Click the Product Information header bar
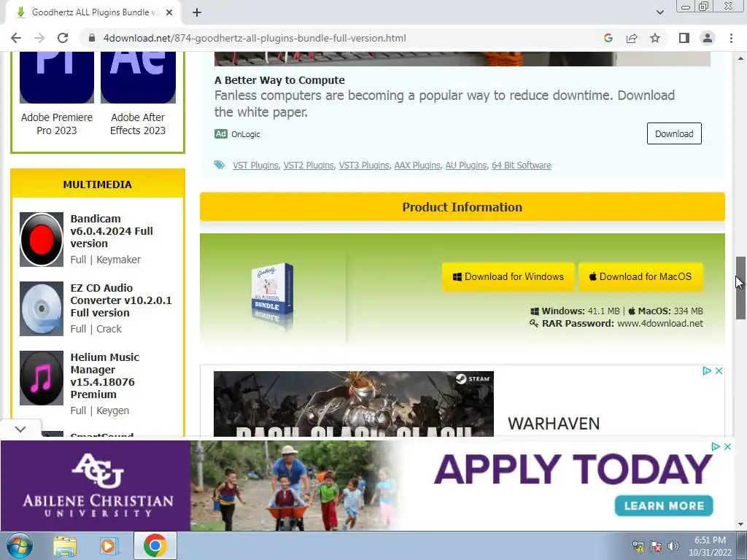Image resolution: width=747 pixels, height=560 pixels. pyautogui.click(x=462, y=207)
